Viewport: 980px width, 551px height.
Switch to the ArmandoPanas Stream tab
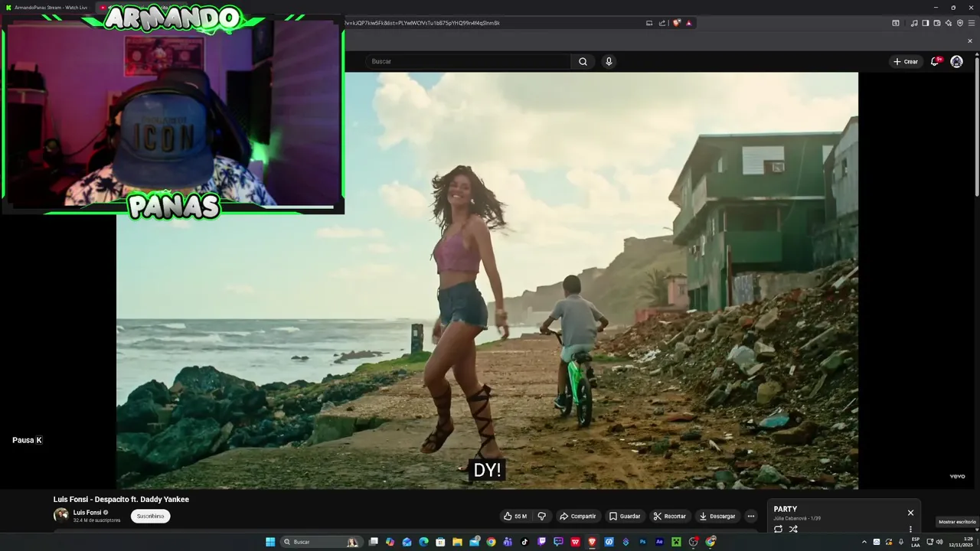46,8
